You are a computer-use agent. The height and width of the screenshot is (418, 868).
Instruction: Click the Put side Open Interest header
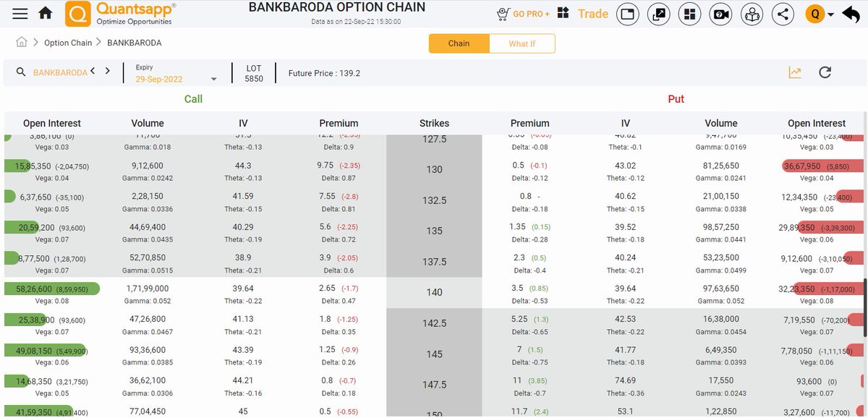point(817,123)
